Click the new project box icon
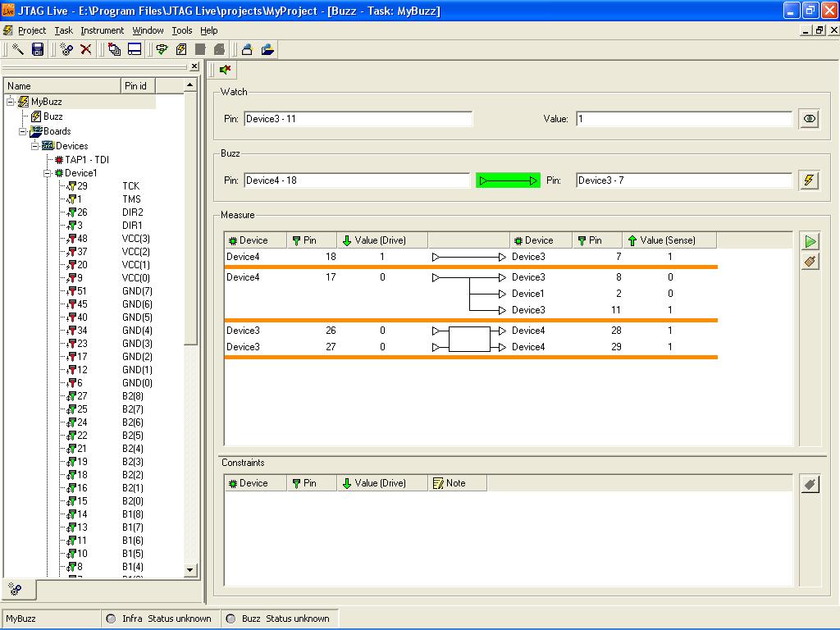 pos(247,49)
